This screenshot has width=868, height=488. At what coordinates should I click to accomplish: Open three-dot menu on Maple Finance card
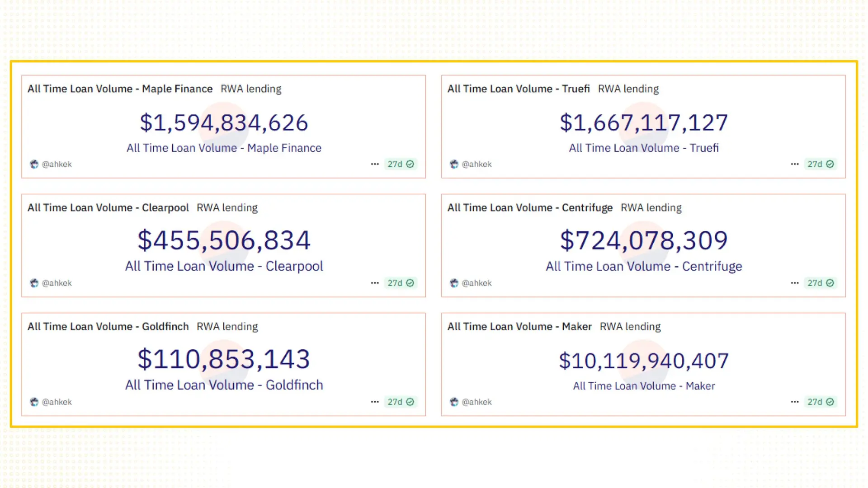375,164
